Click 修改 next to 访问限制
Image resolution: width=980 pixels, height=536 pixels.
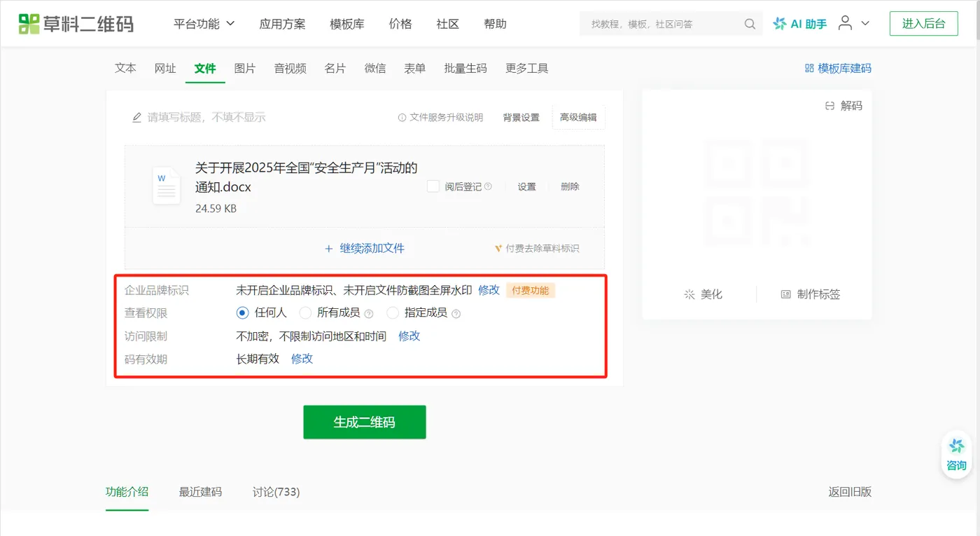(x=409, y=336)
